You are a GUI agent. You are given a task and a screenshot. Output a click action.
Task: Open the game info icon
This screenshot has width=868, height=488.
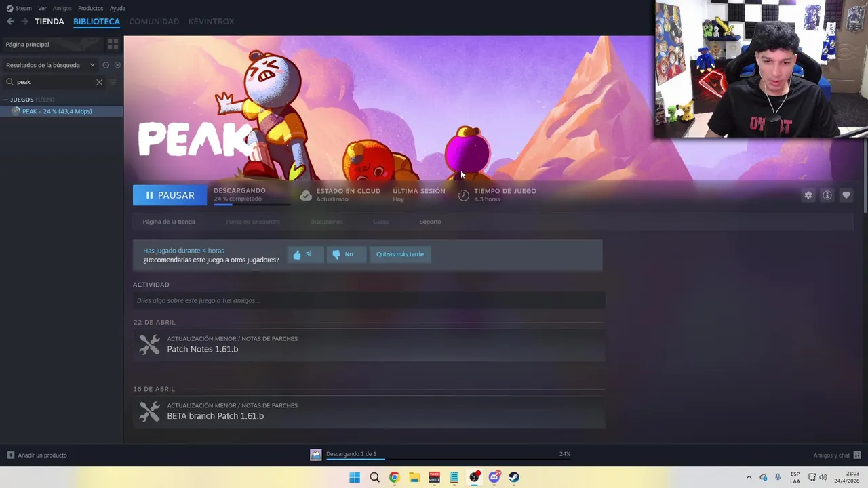click(827, 195)
